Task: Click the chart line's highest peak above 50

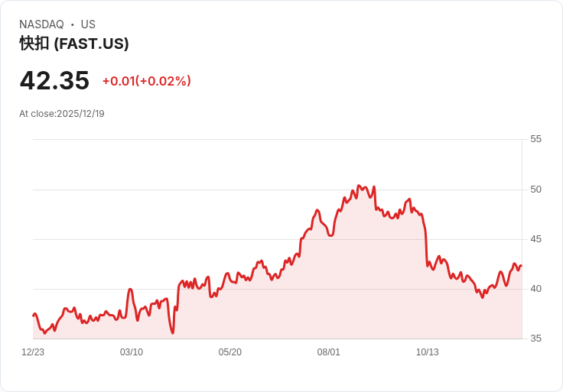Action: point(359,186)
